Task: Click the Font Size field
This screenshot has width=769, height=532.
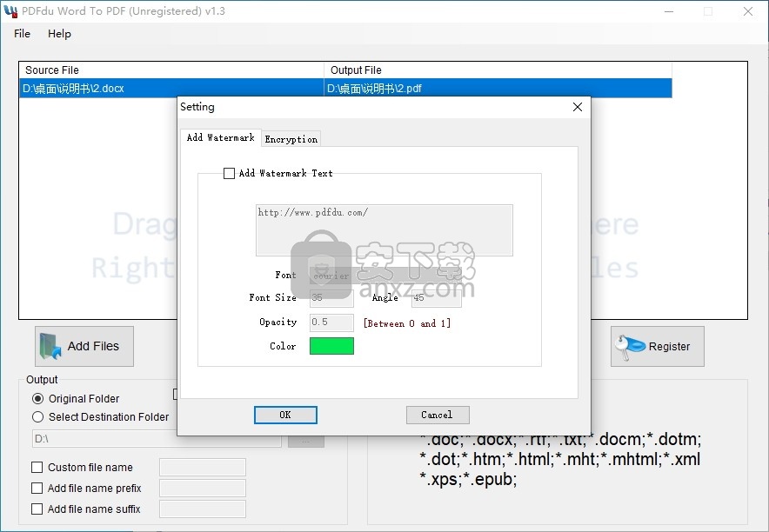Action: 331,298
